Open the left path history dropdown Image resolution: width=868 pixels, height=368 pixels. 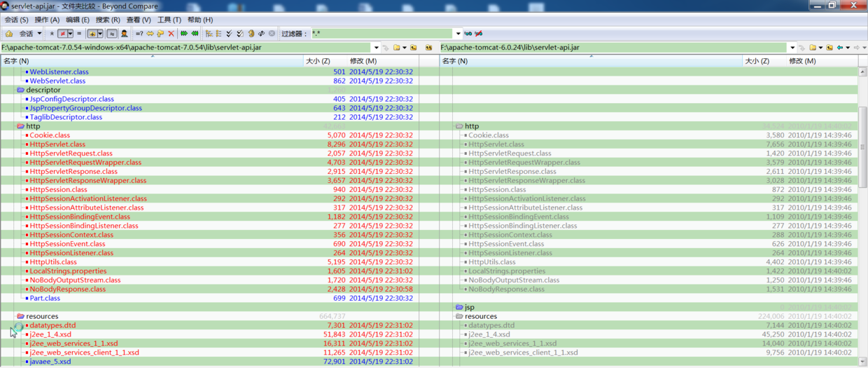pyautogui.click(x=376, y=48)
